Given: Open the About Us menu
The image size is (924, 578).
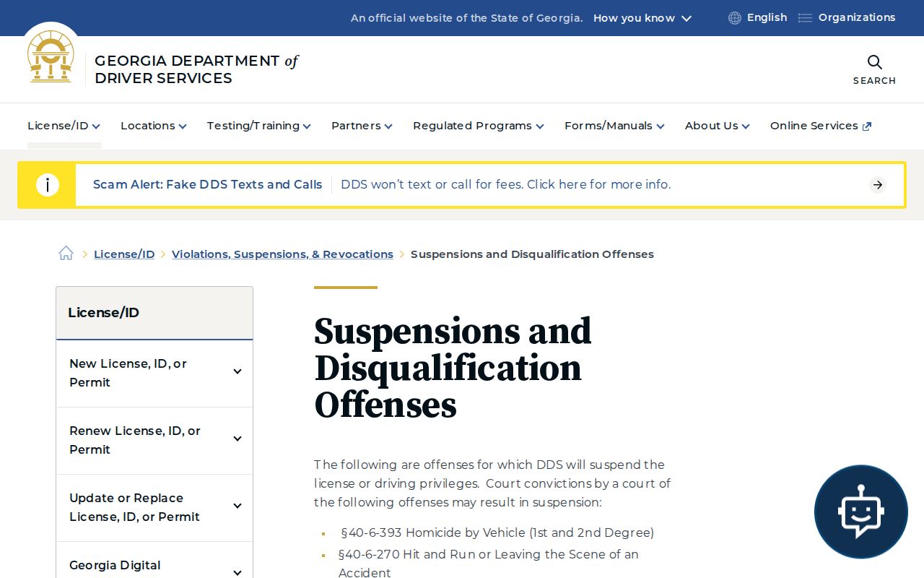Looking at the screenshot, I should coord(718,126).
